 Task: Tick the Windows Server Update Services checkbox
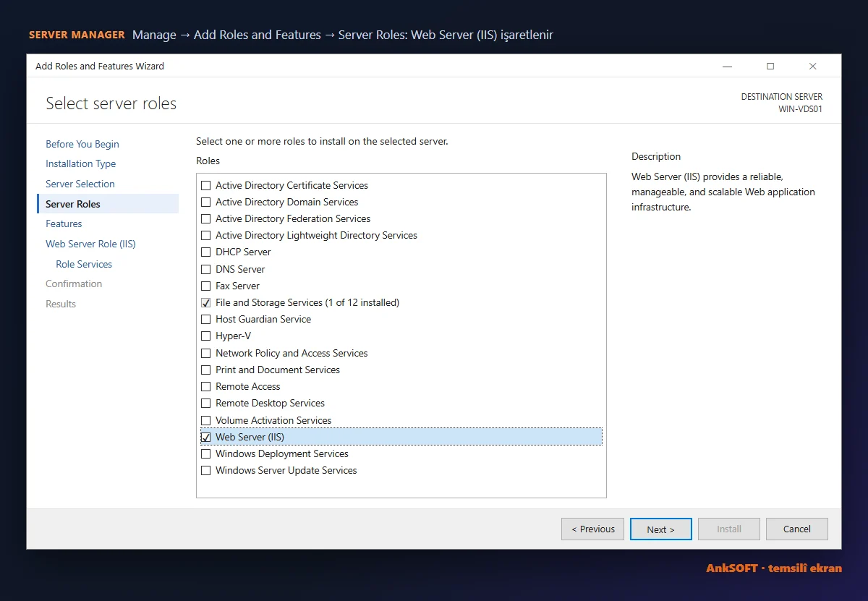(206, 471)
